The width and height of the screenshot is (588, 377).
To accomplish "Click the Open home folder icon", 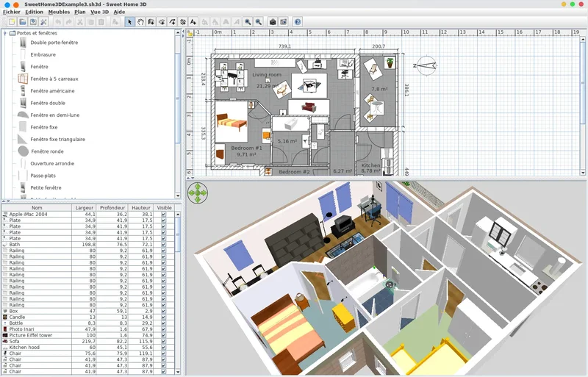I will (23, 22).
